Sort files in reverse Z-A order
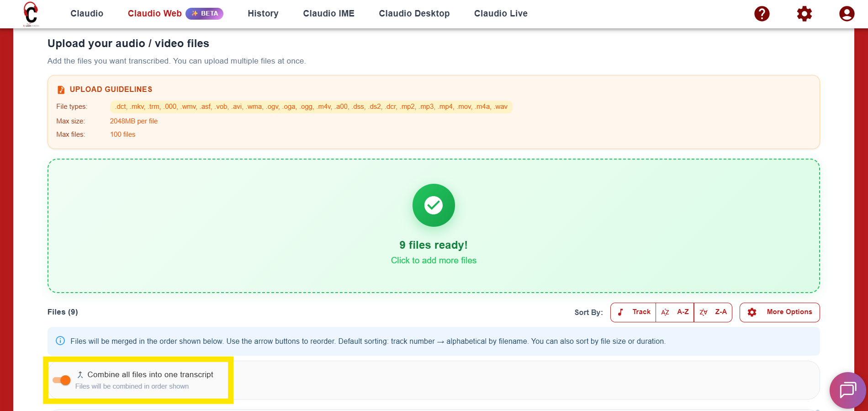 713,312
